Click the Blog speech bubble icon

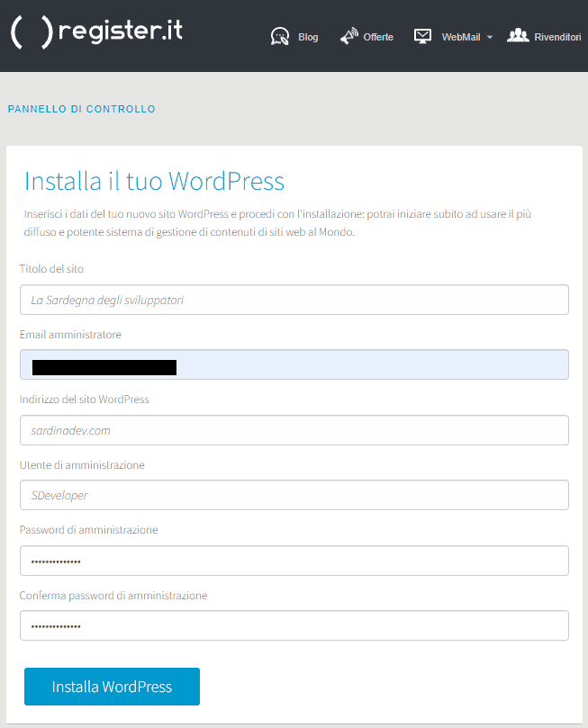click(280, 37)
